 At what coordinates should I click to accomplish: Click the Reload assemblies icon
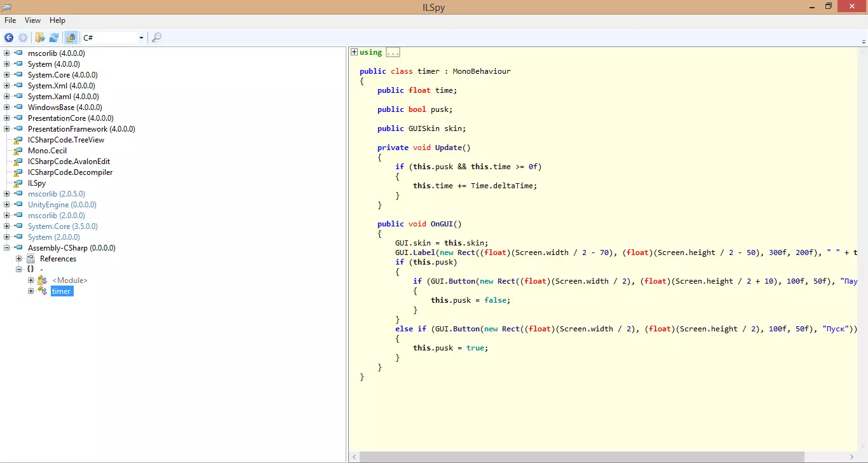click(54, 38)
